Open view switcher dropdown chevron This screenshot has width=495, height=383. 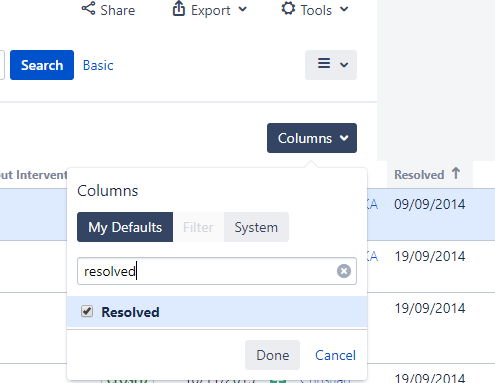(344, 65)
